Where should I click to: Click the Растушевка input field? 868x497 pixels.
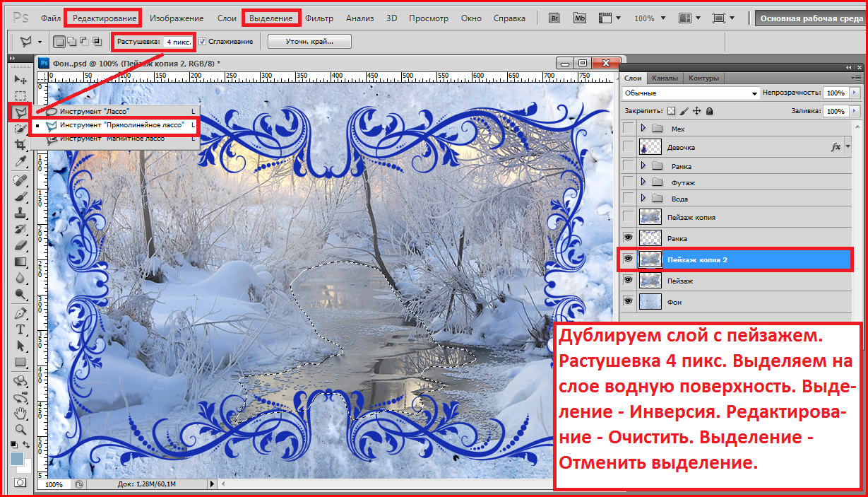(178, 42)
